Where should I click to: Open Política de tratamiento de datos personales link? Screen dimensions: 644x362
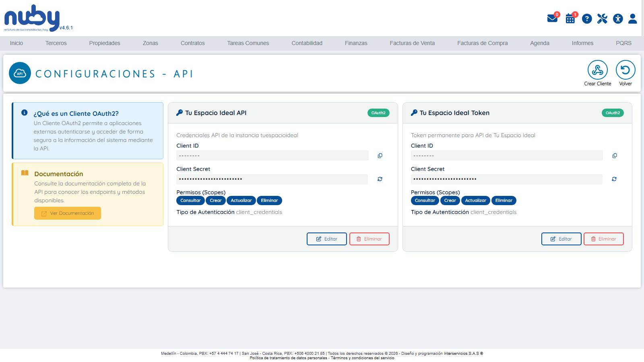(288, 358)
